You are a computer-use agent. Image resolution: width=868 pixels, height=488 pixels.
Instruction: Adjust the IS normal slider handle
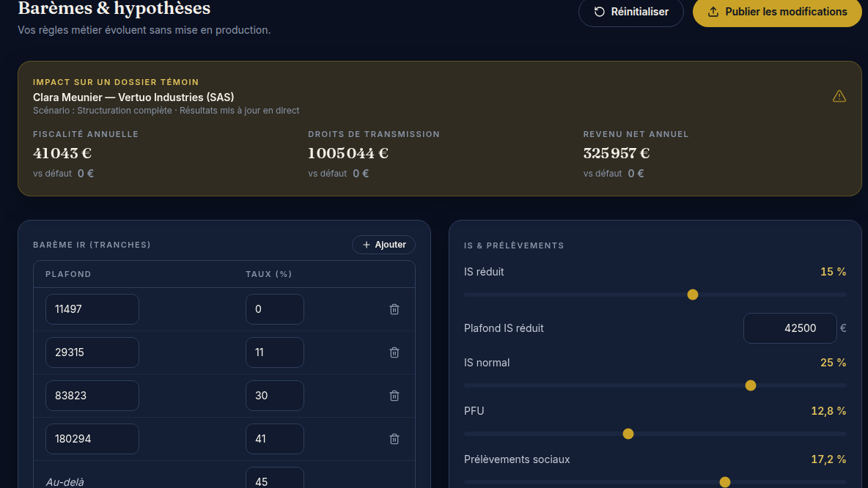(751, 385)
